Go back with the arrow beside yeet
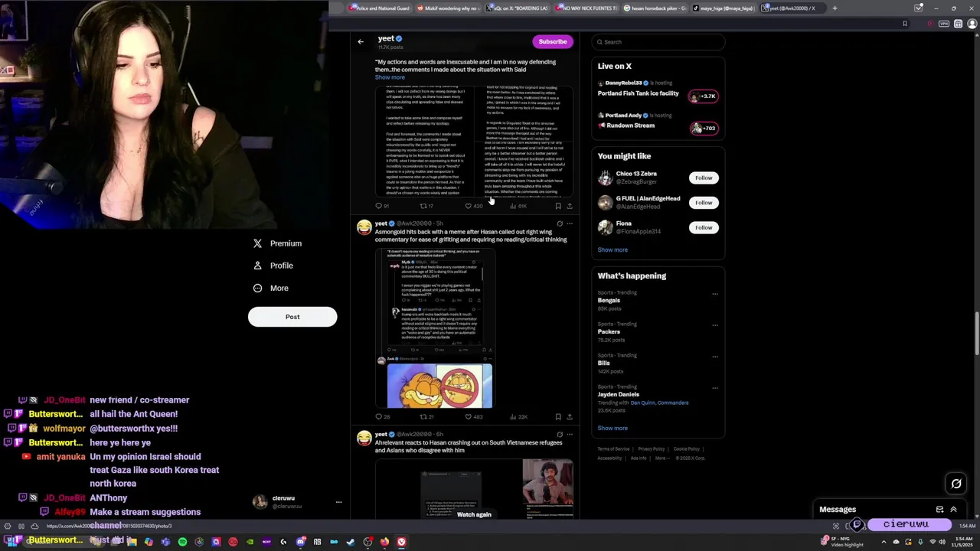Screen dimensions: 980x551 coord(361,41)
